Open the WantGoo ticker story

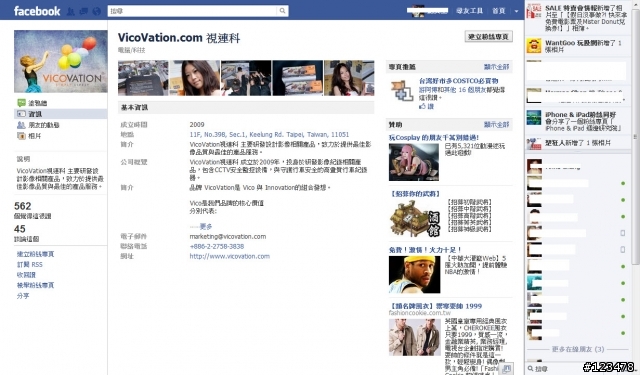[578, 46]
